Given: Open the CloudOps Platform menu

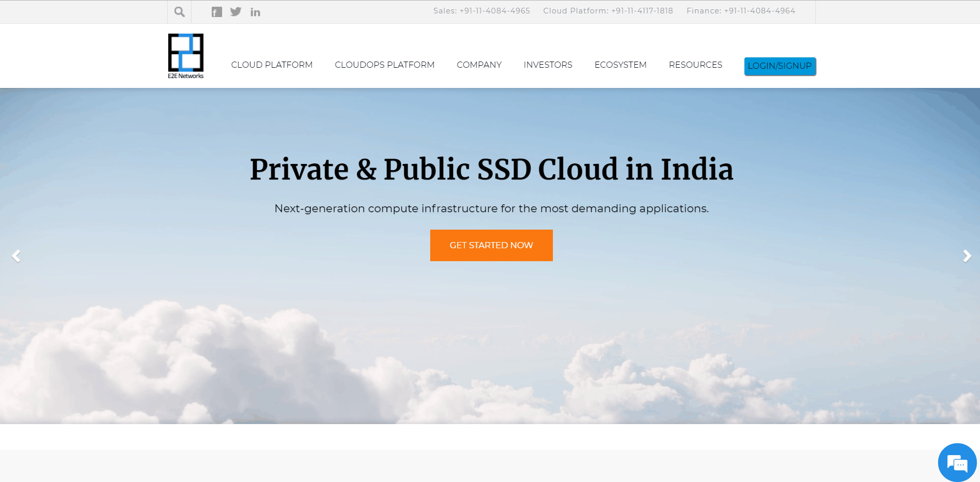Looking at the screenshot, I should point(385,65).
